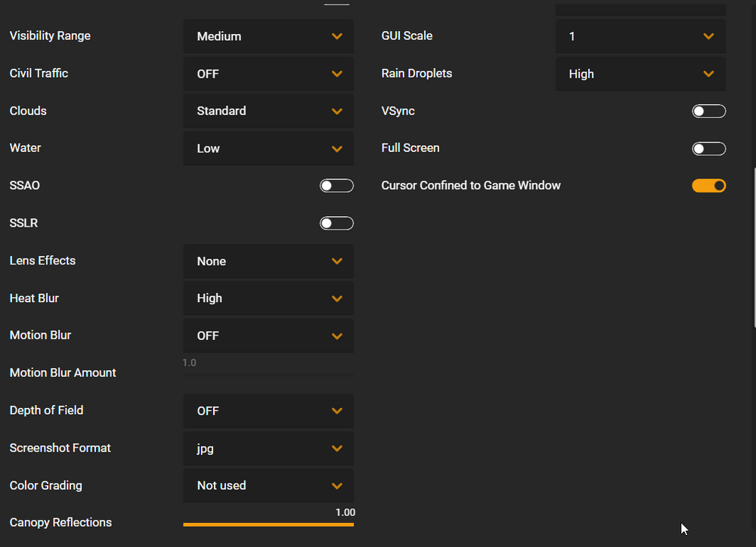Open the GUI Scale selector

(640, 36)
